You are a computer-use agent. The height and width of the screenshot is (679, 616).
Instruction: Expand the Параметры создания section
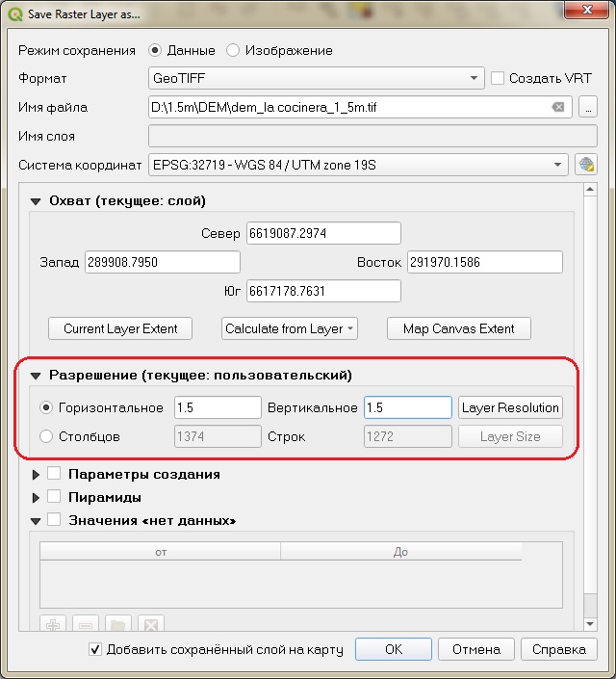(36, 475)
